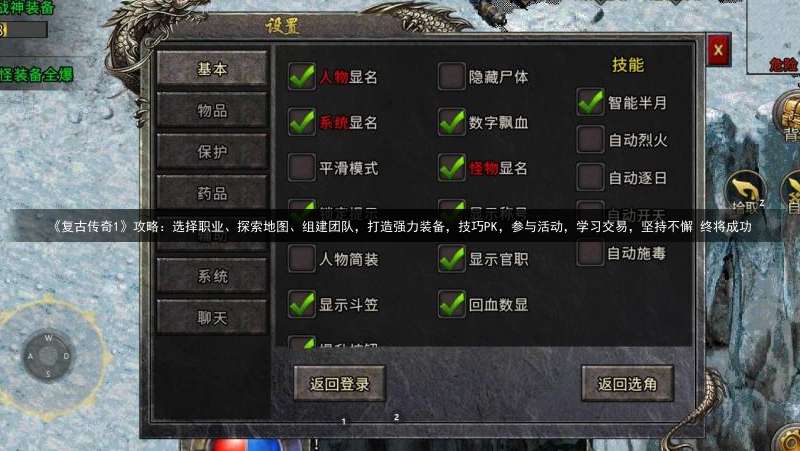The width and height of the screenshot is (800, 451).
Task: Open the 保护 settings tab
Action: tap(212, 152)
